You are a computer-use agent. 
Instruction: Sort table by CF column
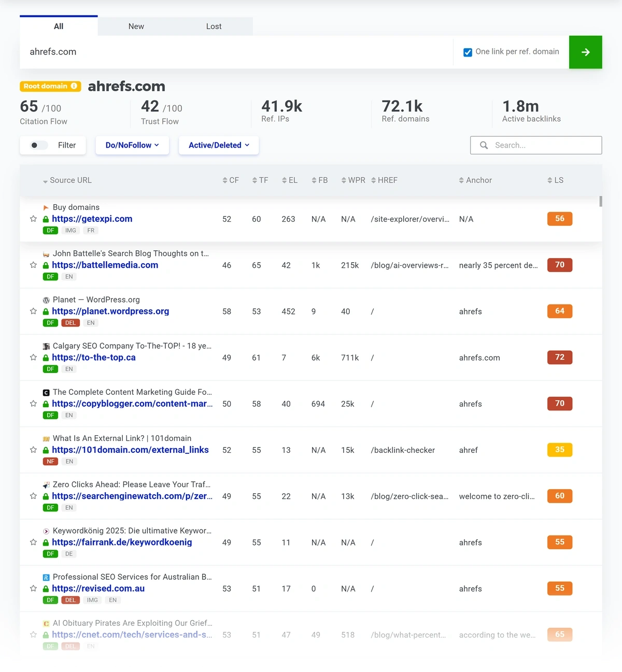(231, 180)
